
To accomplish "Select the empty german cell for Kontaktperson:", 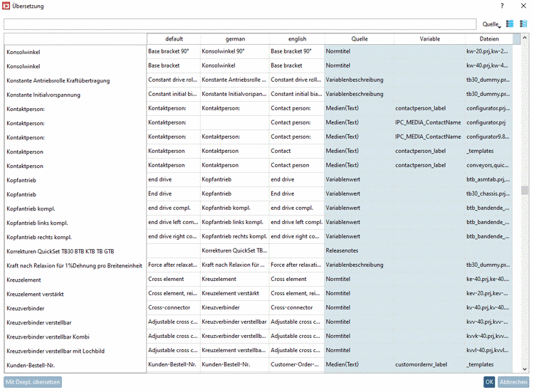I will (235, 122).
